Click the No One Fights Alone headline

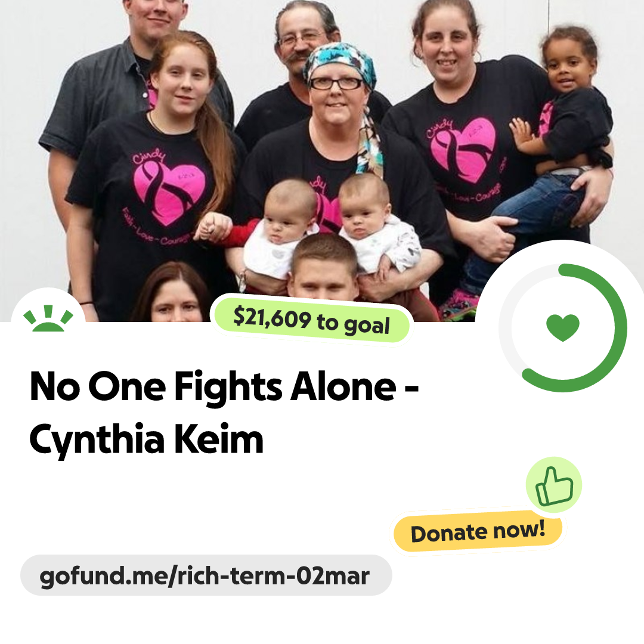pos(224,386)
